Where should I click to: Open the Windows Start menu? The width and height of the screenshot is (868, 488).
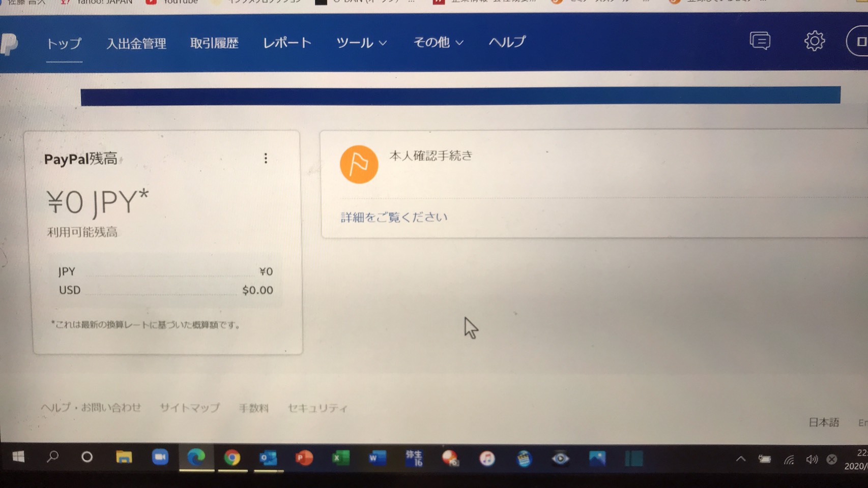(x=18, y=457)
